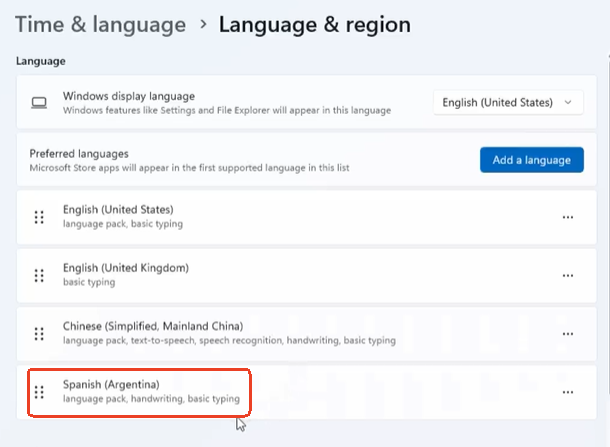Click the Add a language button
Image resolution: width=610 pixels, height=447 pixels.
coord(531,160)
